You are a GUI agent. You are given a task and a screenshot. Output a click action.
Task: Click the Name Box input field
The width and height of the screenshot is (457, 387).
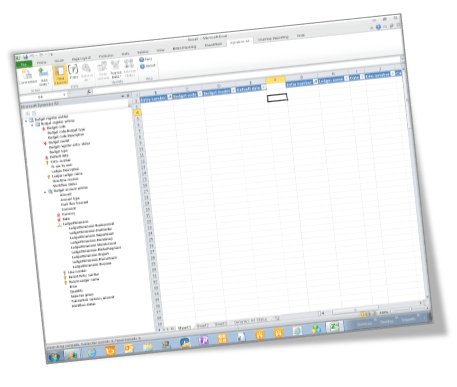click(40, 97)
